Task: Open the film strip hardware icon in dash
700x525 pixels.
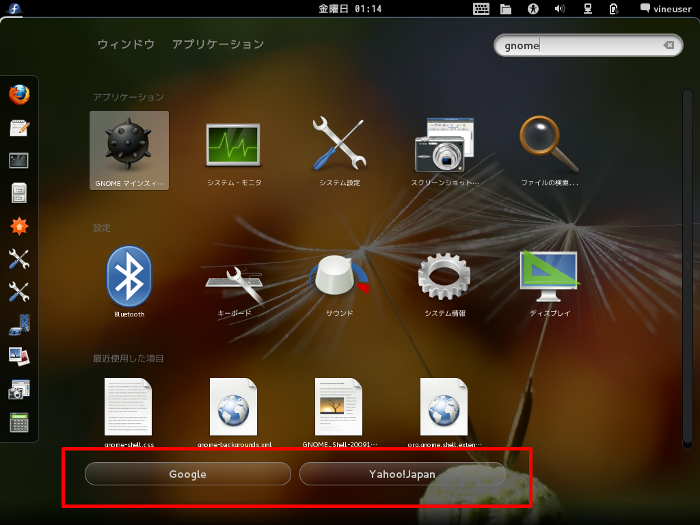Action: pyautogui.click(x=19, y=325)
